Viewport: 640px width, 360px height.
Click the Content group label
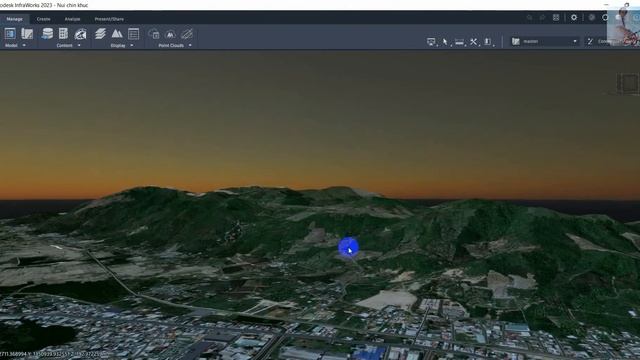click(x=64, y=45)
